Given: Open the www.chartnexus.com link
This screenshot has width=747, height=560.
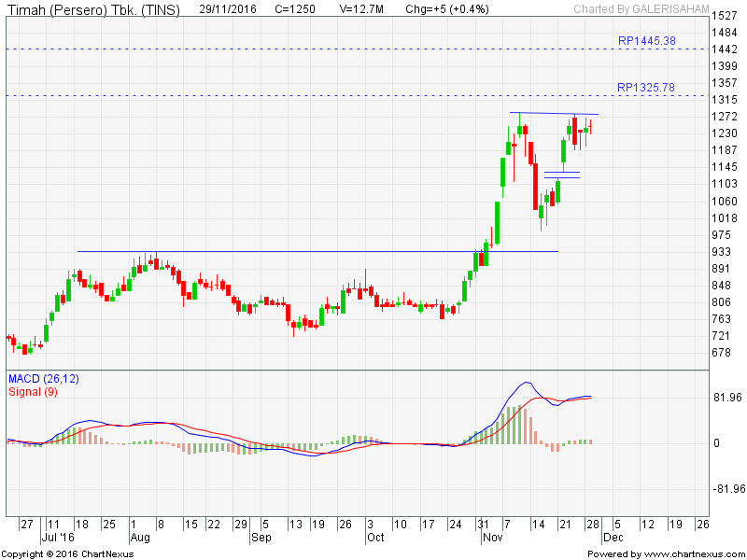Looking at the screenshot, I should click(692, 553).
